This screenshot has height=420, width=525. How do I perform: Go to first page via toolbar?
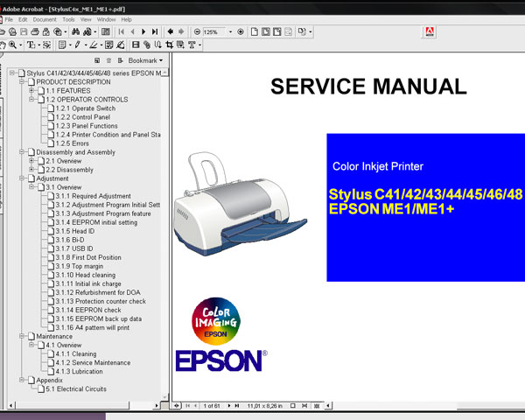click(122, 31)
